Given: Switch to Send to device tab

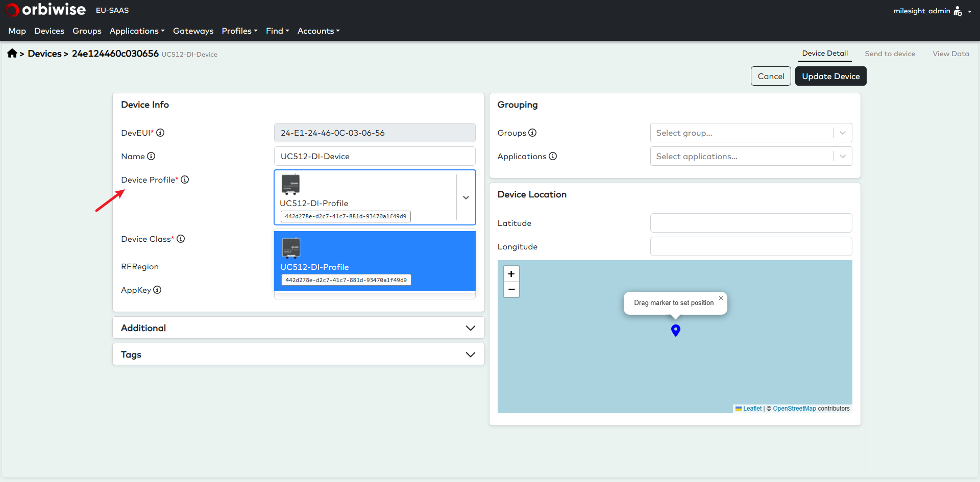Looking at the screenshot, I should tap(890, 54).
